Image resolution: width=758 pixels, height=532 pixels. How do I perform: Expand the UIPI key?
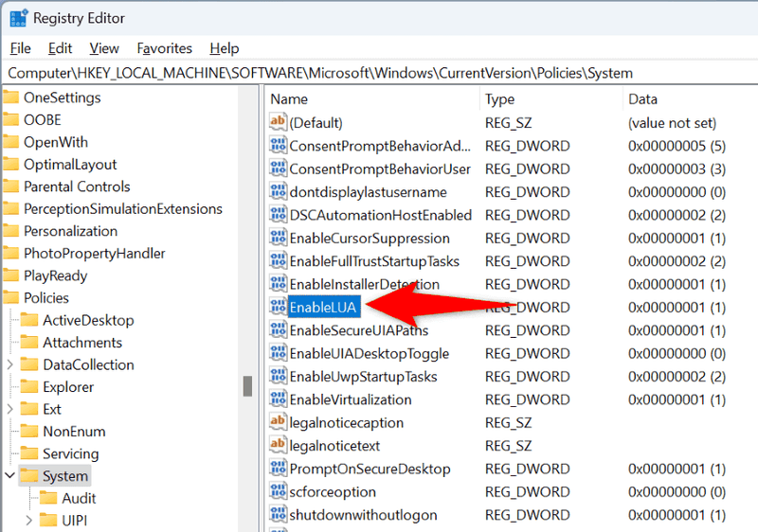pyautogui.click(x=29, y=521)
